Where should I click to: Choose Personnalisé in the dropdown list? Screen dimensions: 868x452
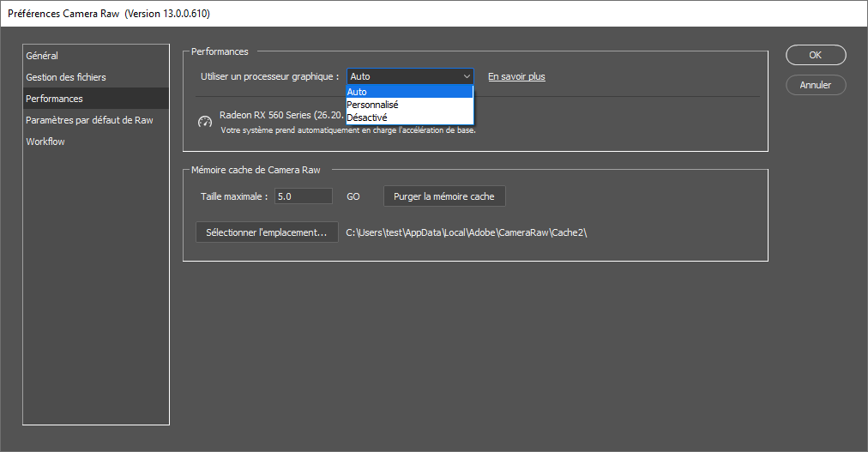coord(410,105)
